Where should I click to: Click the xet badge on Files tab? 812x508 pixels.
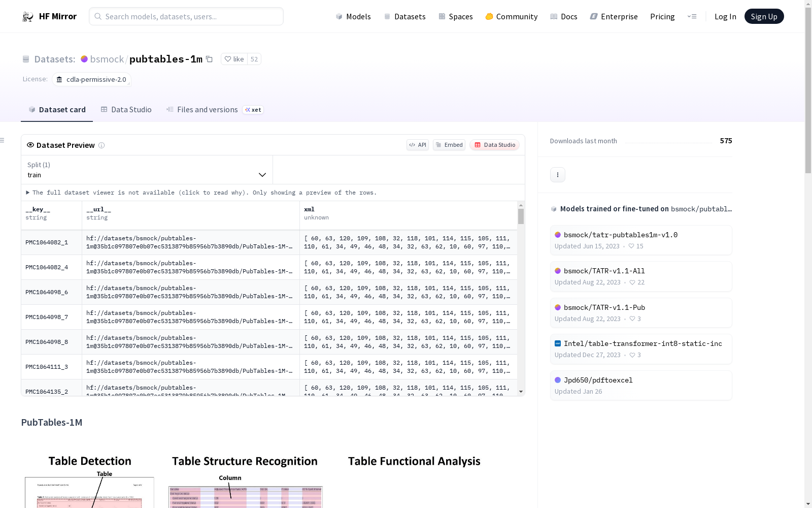(x=253, y=110)
